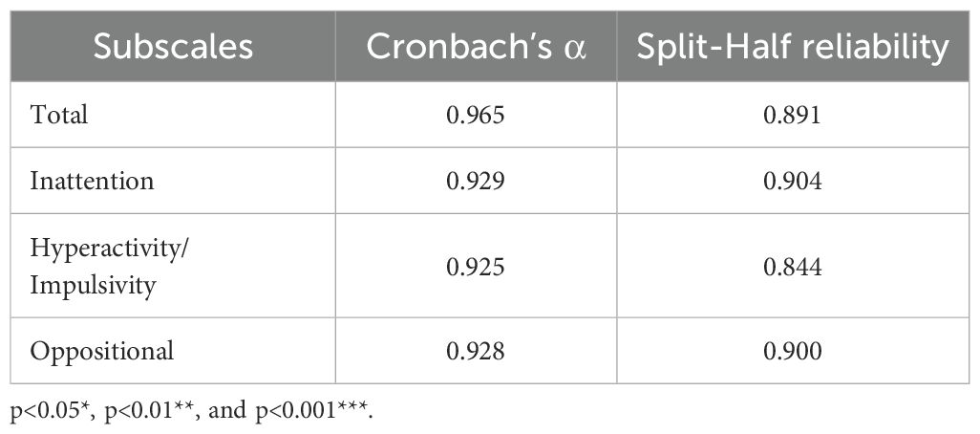Select the Total row label
This screenshot has width=980, height=434.
tap(59, 116)
